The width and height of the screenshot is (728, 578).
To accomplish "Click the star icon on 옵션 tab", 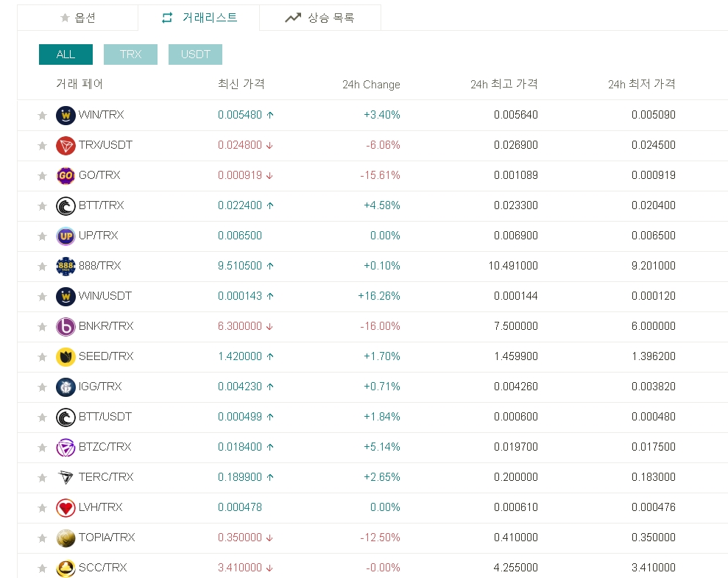I will click(65, 18).
